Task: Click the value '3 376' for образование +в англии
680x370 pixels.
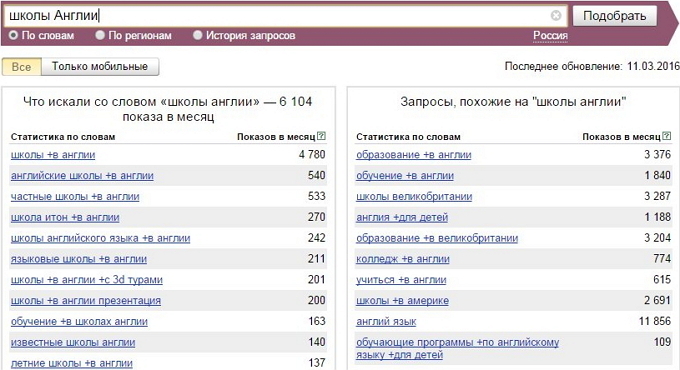Action: tap(657, 154)
